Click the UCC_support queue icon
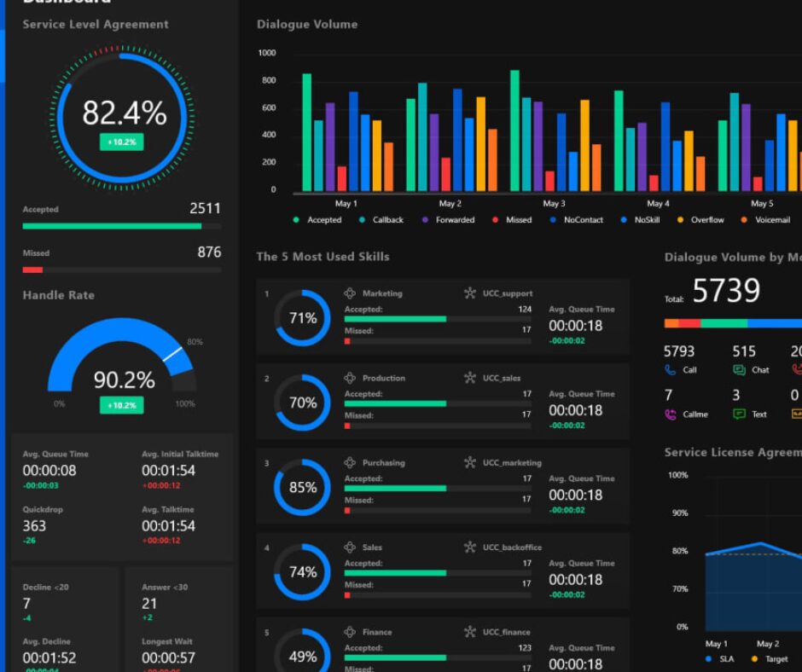This screenshot has width=802, height=672. [470, 293]
